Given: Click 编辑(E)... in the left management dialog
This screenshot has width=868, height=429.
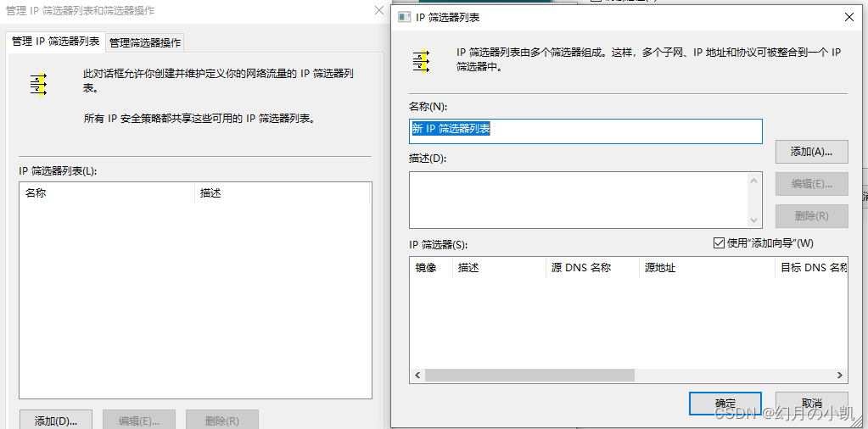Looking at the screenshot, I should coord(139,421).
